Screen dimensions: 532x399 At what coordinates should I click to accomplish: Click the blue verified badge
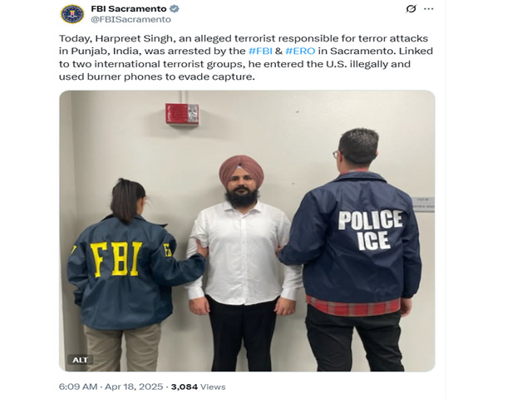point(175,8)
